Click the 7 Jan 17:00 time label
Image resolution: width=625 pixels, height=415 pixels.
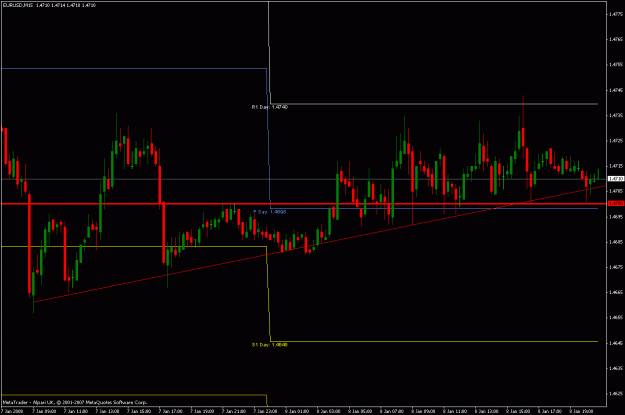171,411
